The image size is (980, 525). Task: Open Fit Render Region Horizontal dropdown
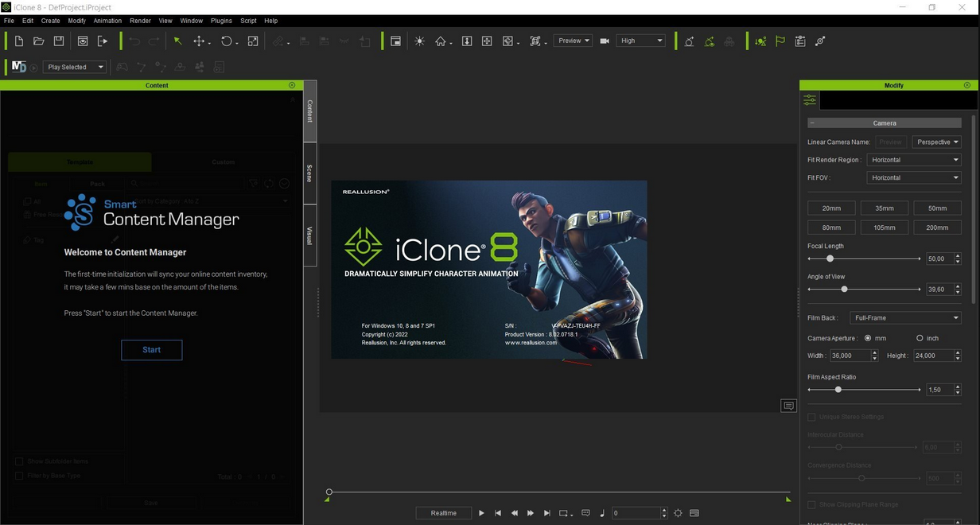click(x=914, y=160)
